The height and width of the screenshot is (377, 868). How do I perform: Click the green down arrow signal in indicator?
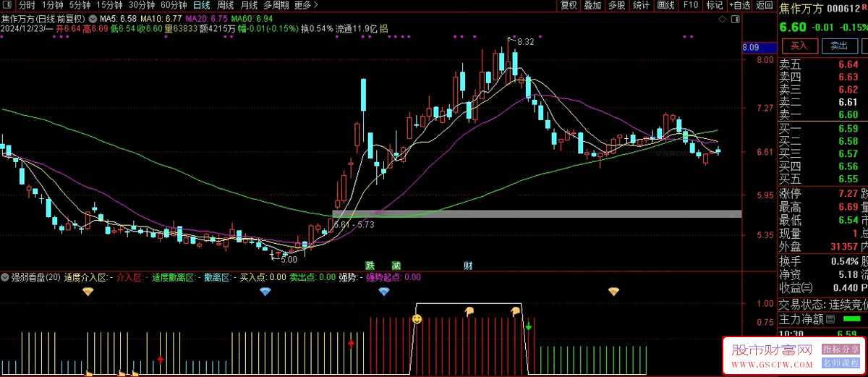[x=529, y=326]
